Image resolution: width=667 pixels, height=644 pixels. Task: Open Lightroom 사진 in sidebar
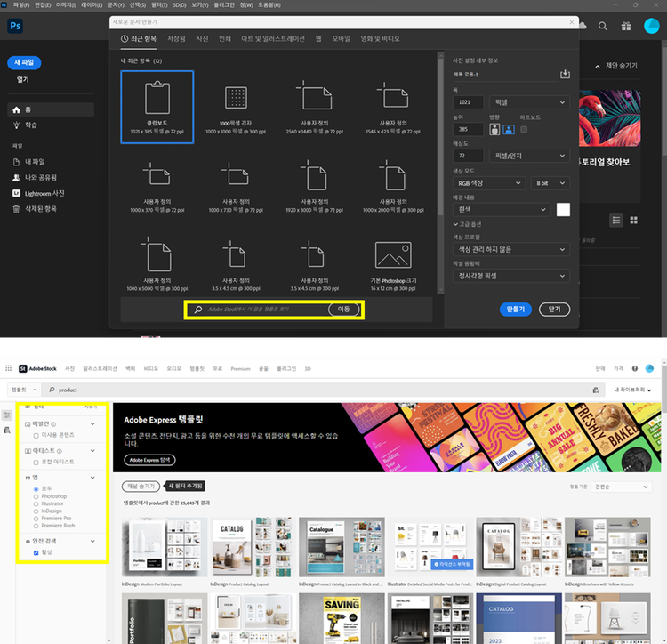point(38,194)
